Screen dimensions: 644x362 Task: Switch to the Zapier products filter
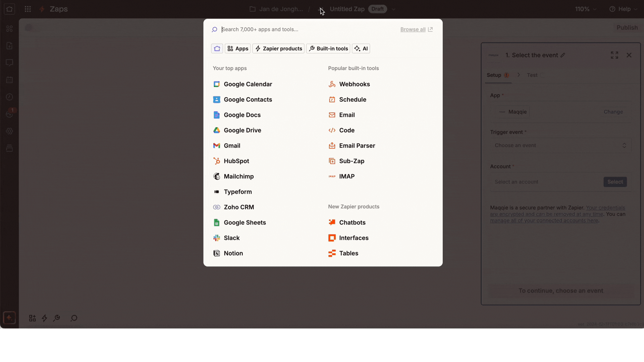pos(278,49)
